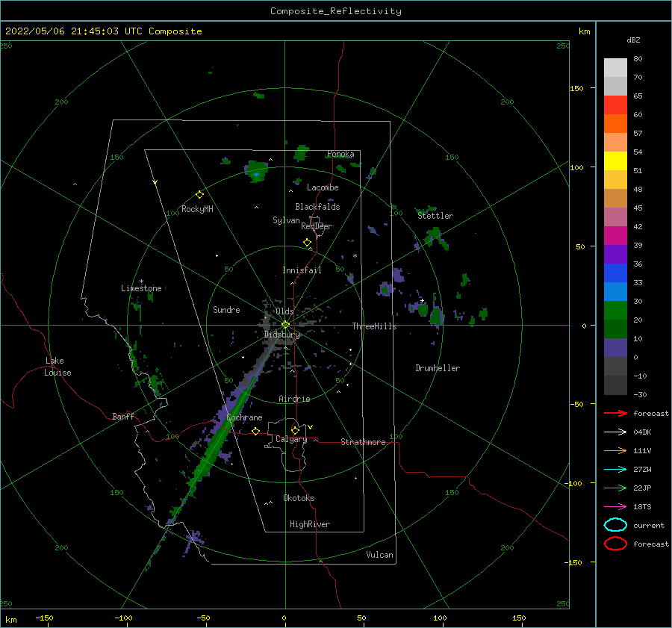Click the Strathmore label

tap(363, 442)
